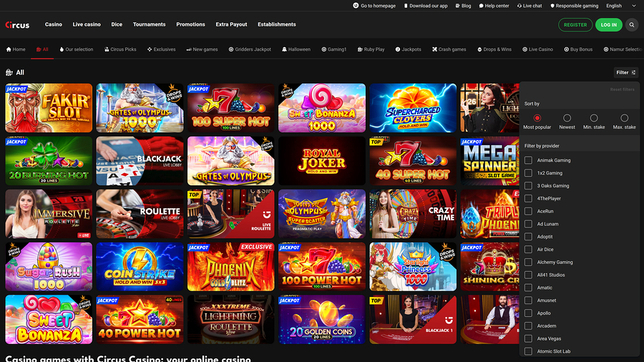Open the Extra Payout menu
644x362 pixels.
[x=231, y=24]
